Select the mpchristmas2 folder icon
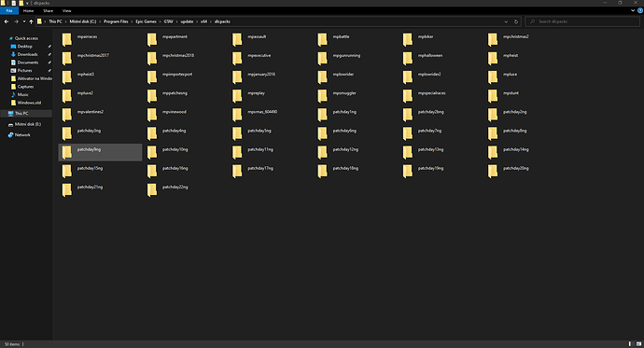Viewport: 644px width, 348px height. 493,40
